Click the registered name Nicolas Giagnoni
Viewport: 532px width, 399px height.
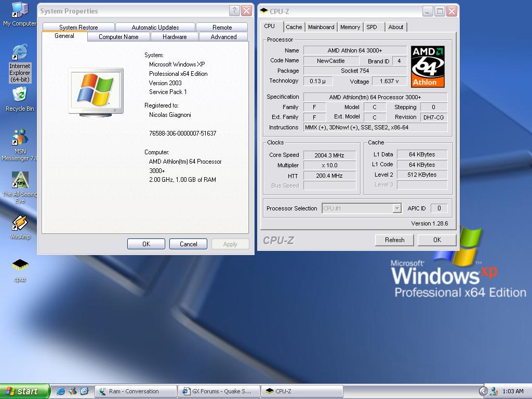[x=170, y=115]
